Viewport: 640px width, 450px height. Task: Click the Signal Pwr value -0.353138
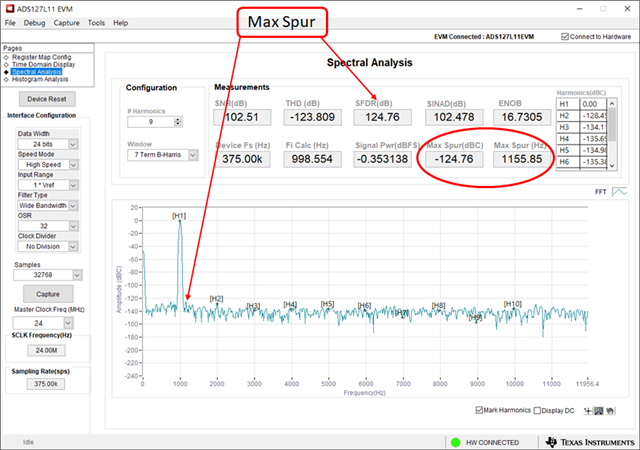pos(382,159)
